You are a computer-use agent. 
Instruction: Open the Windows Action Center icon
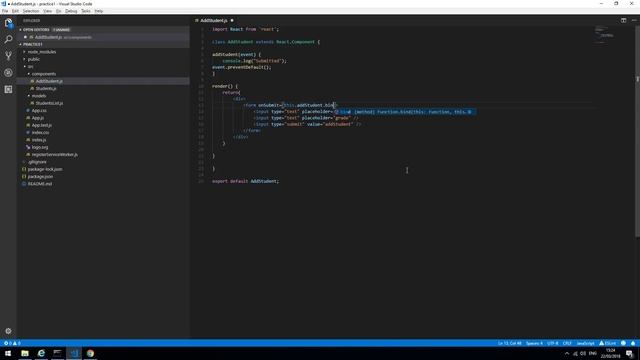(630, 353)
